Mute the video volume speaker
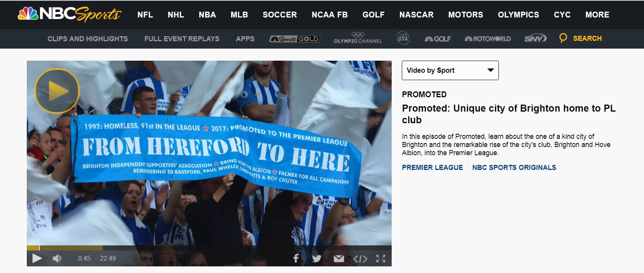 pyautogui.click(x=57, y=258)
